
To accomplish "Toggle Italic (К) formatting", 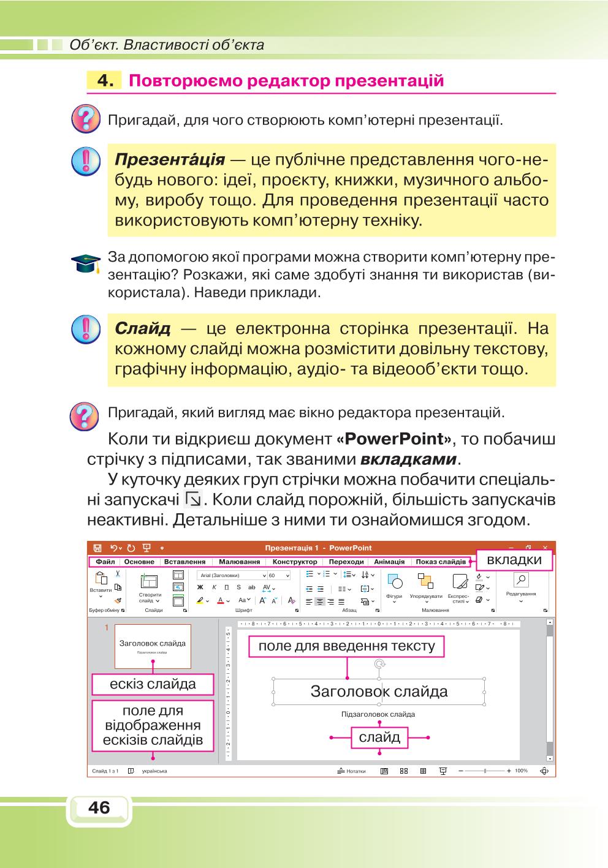I will [x=214, y=587].
